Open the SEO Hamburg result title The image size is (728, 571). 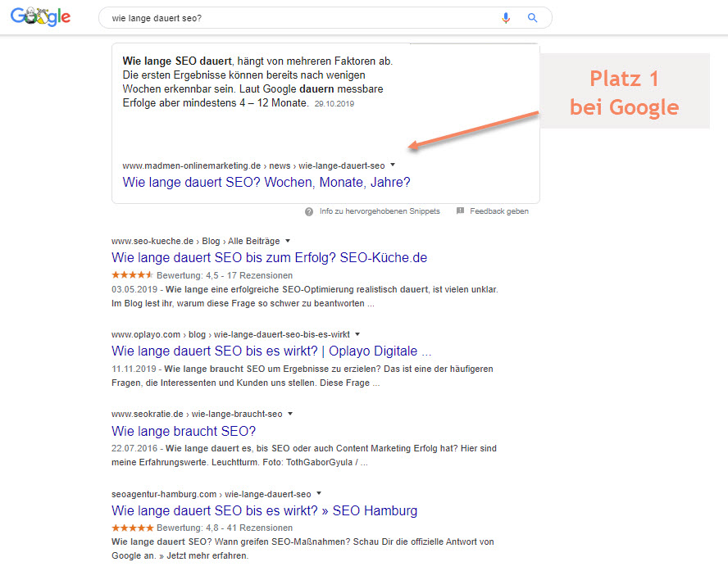click(x=265, y=510)
